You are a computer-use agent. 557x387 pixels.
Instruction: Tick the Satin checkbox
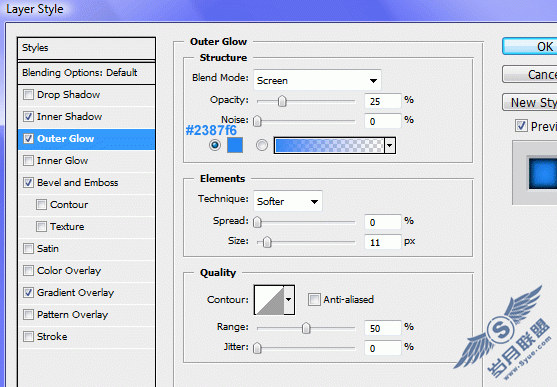[28, 248]
